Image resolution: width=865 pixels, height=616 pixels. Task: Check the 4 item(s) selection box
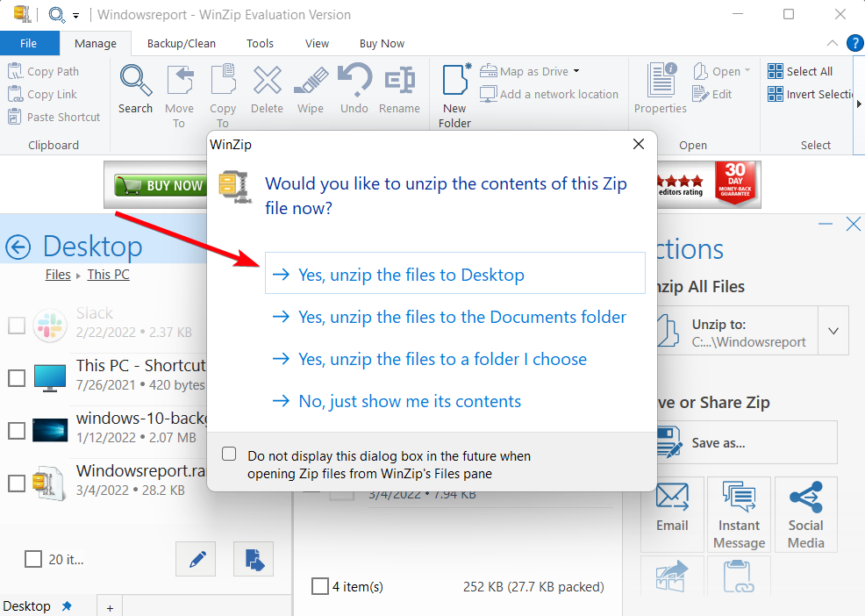click(x=319, y=586)
